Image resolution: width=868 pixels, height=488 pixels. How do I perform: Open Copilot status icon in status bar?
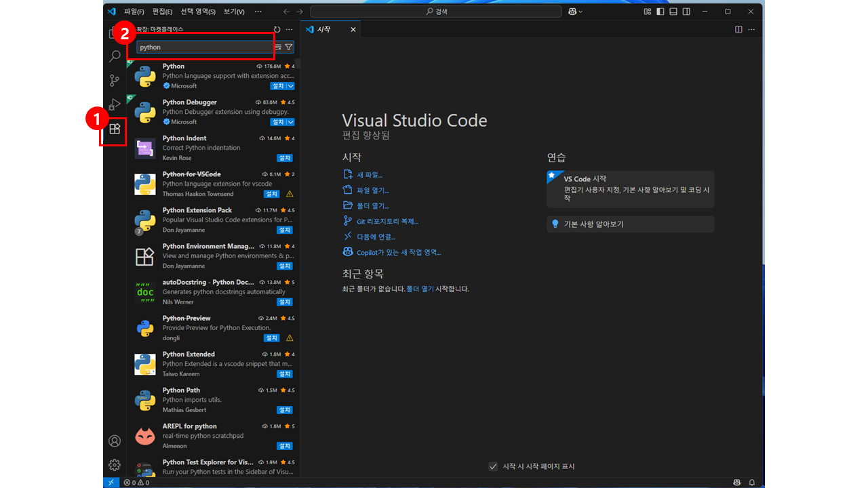(737, 483)
